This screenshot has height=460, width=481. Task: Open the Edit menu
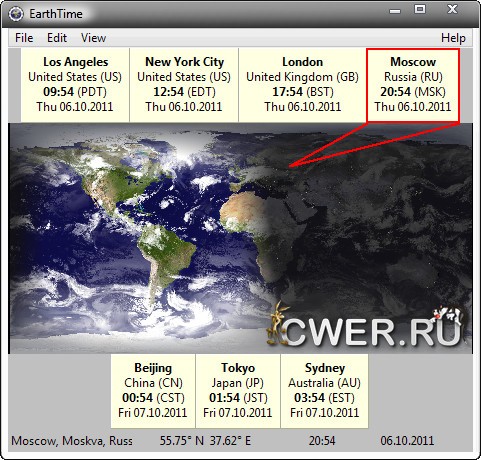click(57, 38)
